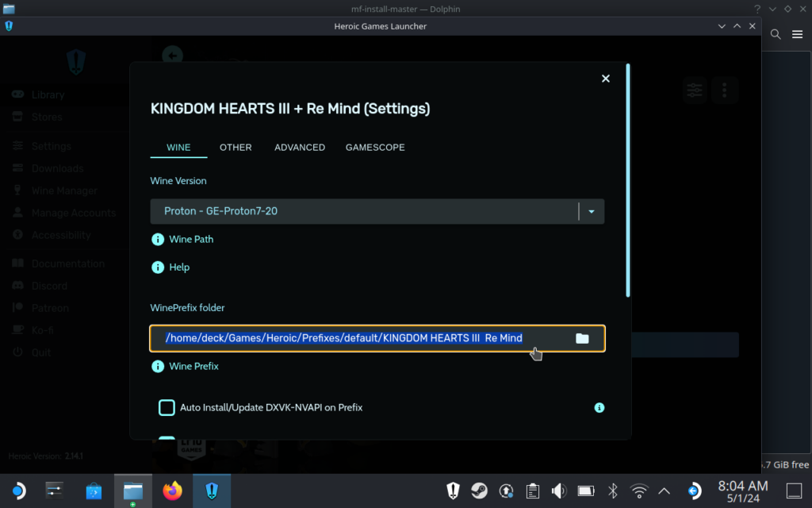The height and width of the screenshot is (508, 812).
Task: Click the Return to Gaming Mode tray icon
Action: [x=694, y=491]
